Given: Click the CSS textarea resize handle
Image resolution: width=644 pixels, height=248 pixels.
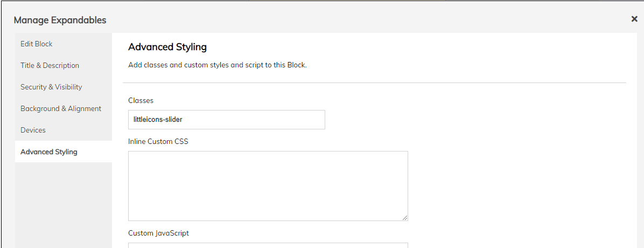Looking at the screenshot, I should click(405, 218).
